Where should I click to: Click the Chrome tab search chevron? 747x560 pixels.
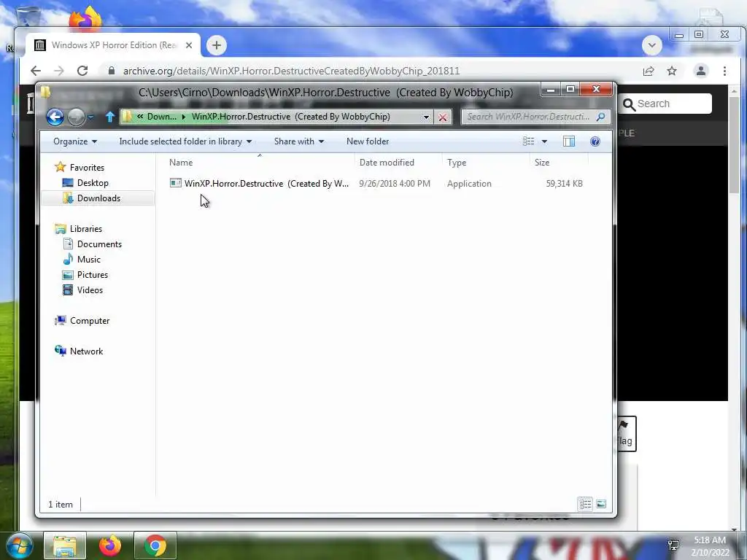[x=652, y=46]
